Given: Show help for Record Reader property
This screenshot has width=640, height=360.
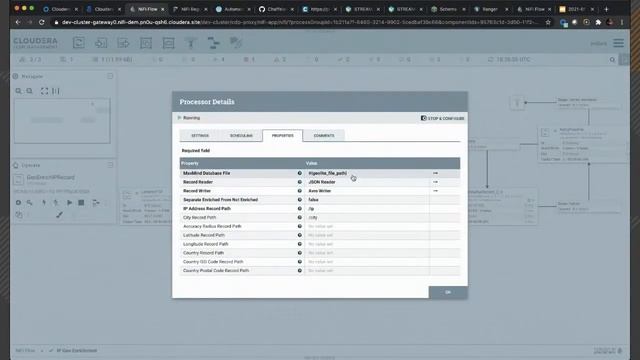Looking at the screenshot, I should (300, 182).
